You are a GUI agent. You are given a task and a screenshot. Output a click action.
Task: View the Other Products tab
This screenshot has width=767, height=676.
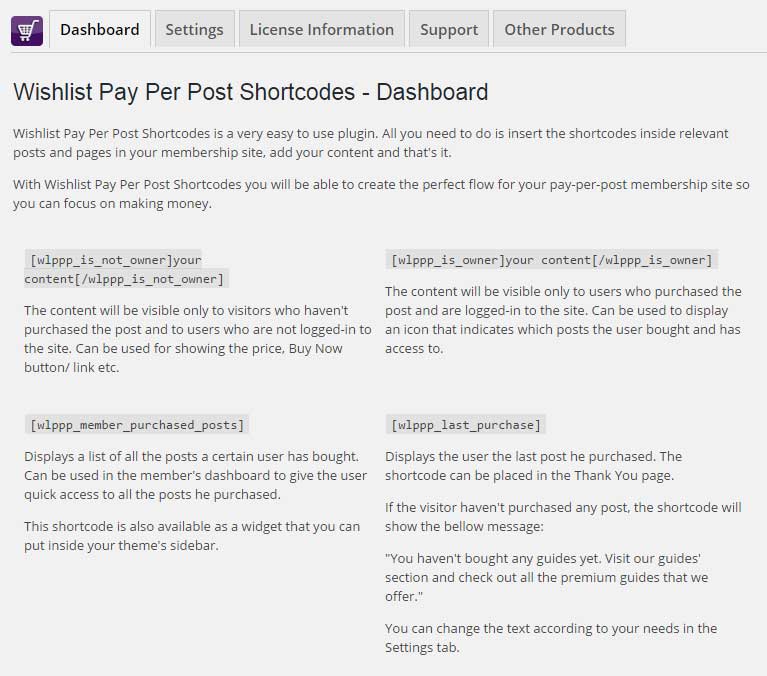[559, 29]
